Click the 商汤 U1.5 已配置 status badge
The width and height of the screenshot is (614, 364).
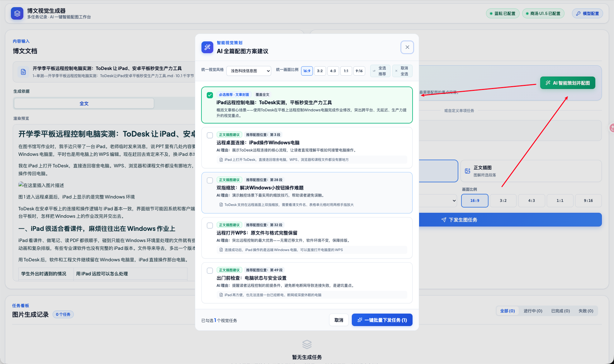543,14
